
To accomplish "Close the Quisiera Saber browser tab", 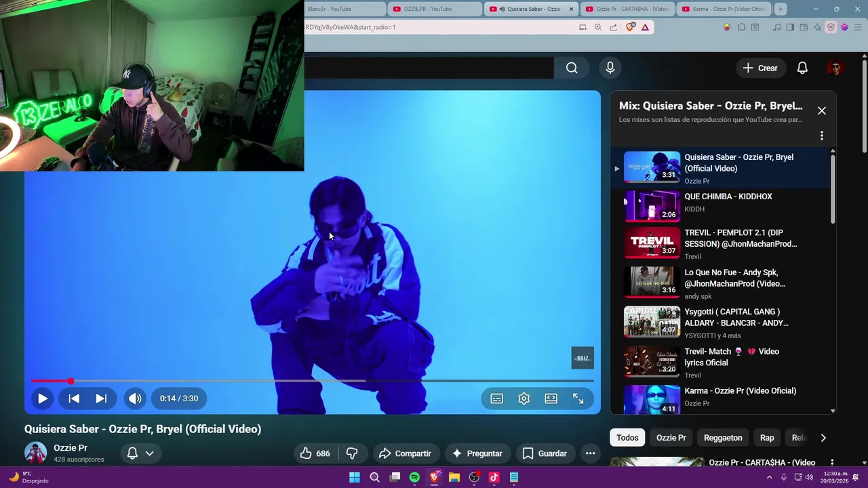I will point(571,9).
